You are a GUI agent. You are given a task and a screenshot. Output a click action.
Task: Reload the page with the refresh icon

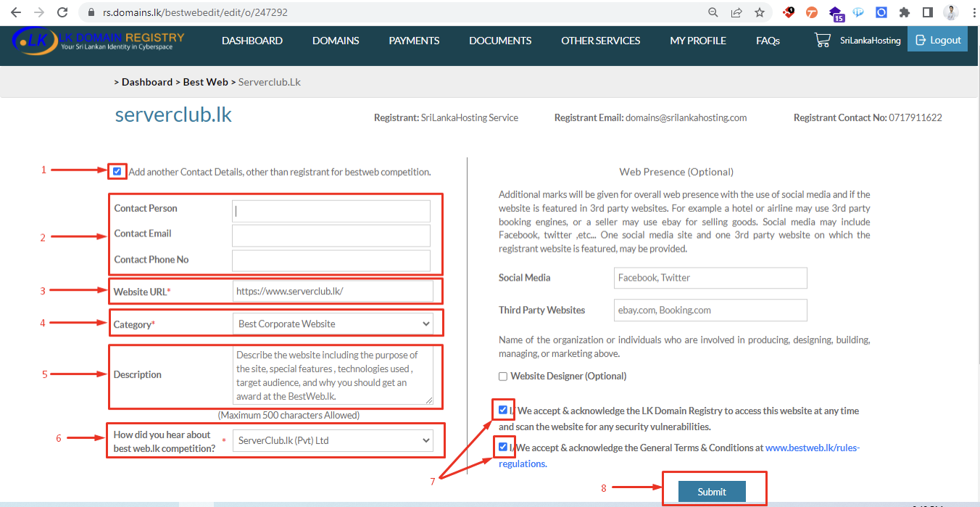(62, 12)
